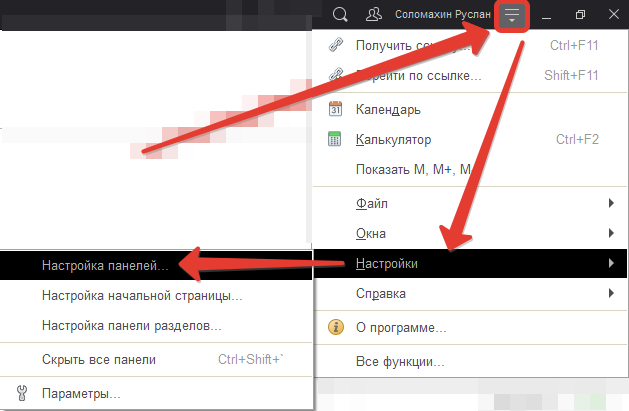The image size is (629, 411).
Task: Open the main service menu button
Action: 512,16
